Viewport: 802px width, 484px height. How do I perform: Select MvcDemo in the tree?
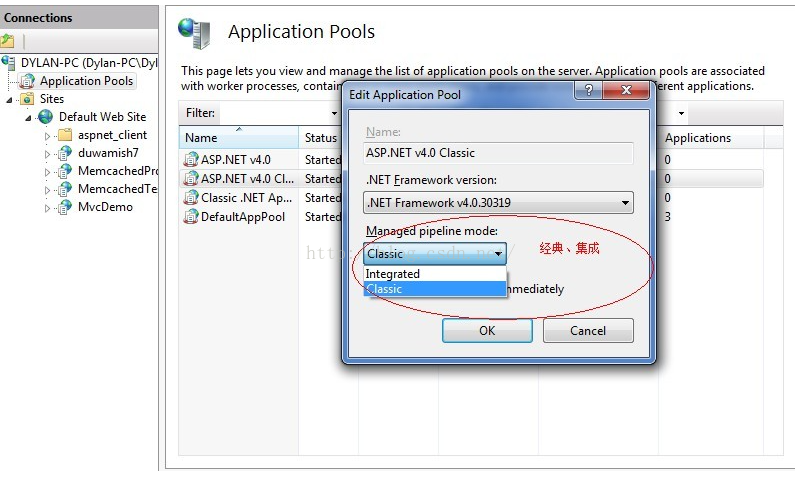coord(105,207)
